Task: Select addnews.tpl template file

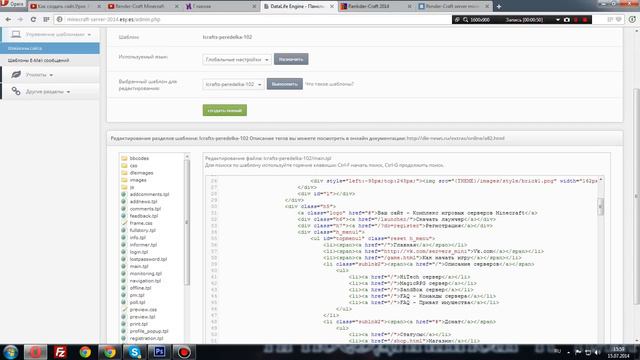Action: point(140,202)
